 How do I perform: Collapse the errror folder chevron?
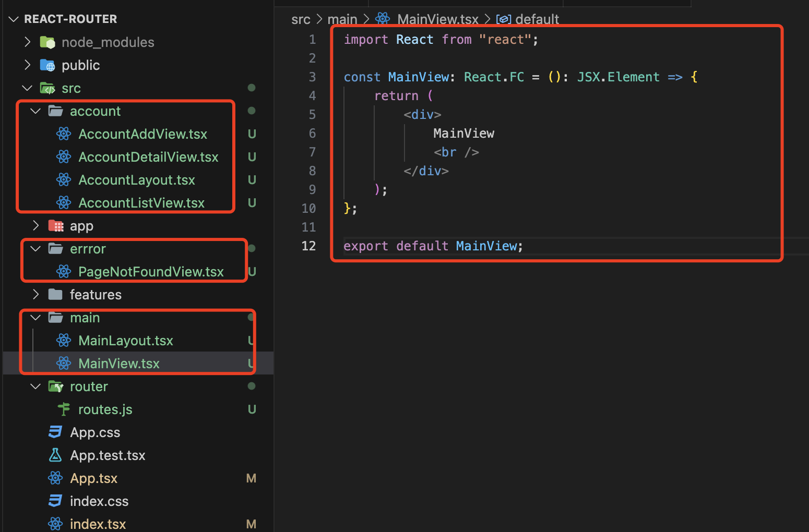click(x=35, y=248)
